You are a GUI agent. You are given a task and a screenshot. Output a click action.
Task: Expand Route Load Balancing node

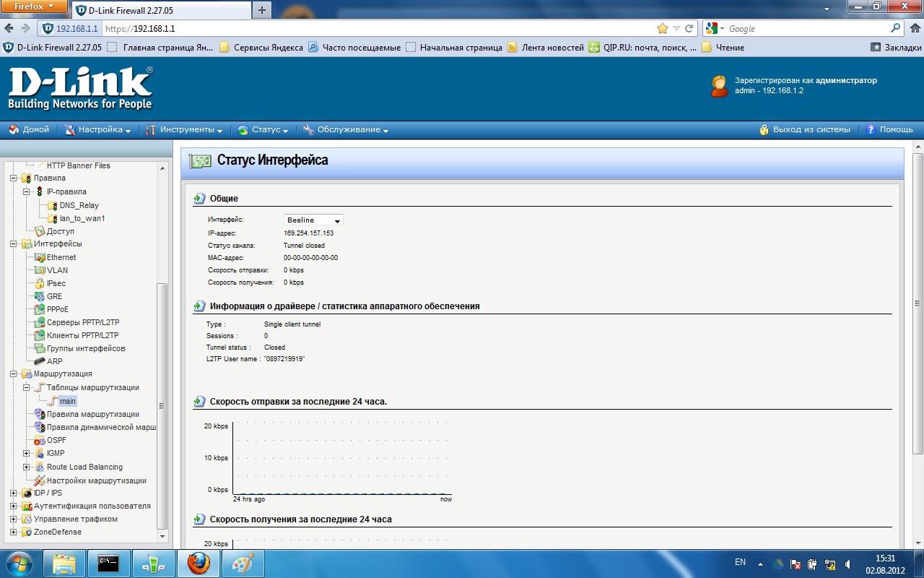[x=26, y=467]
